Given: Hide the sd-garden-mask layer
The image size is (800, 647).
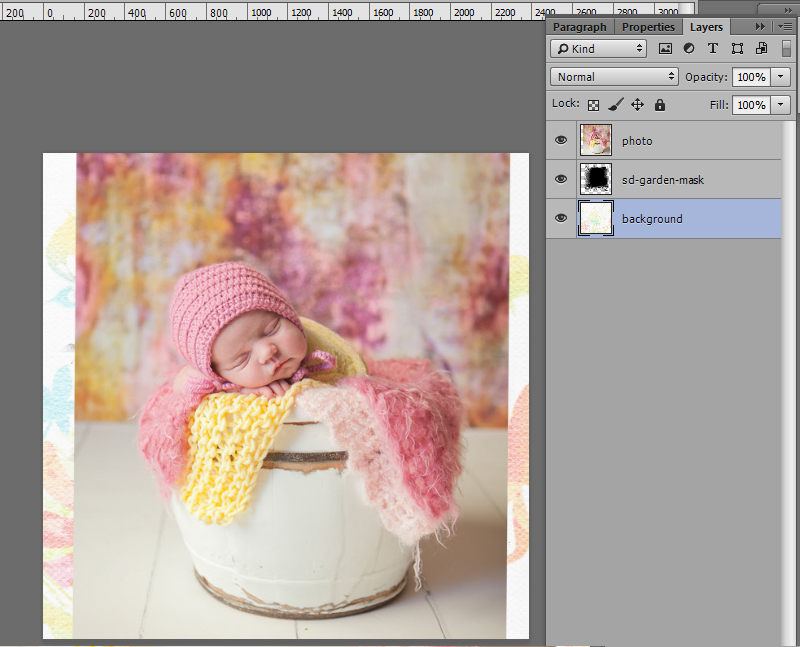Looking at the screenshot, I should [561, 179].
